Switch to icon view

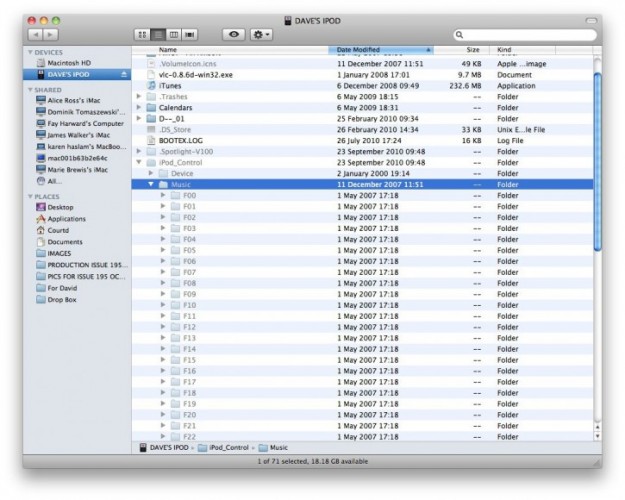coord(142,35)
